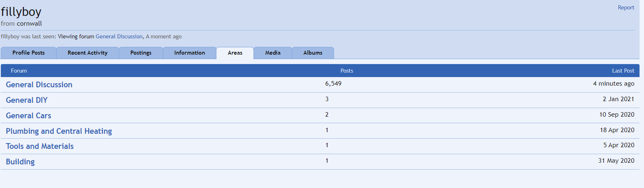The height and width of the screenshot is (188, 644).
Task: Select the Postings tab
Action: [141, 53]
